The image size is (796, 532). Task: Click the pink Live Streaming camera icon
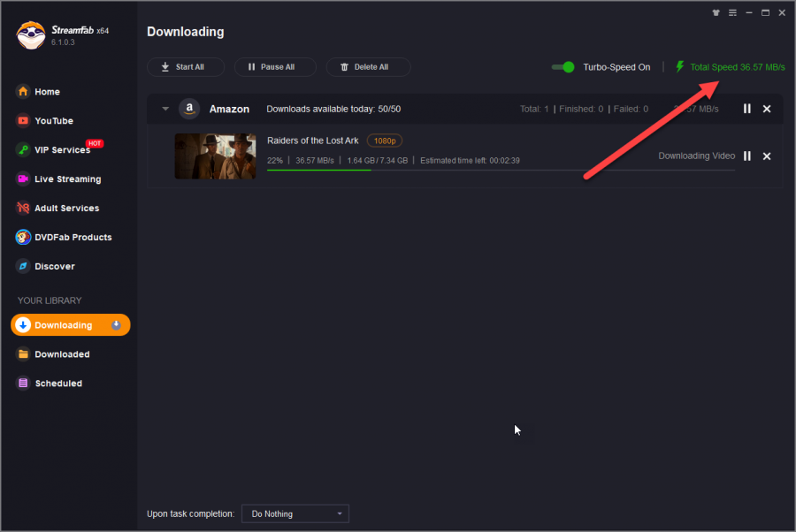click(23, 179)
